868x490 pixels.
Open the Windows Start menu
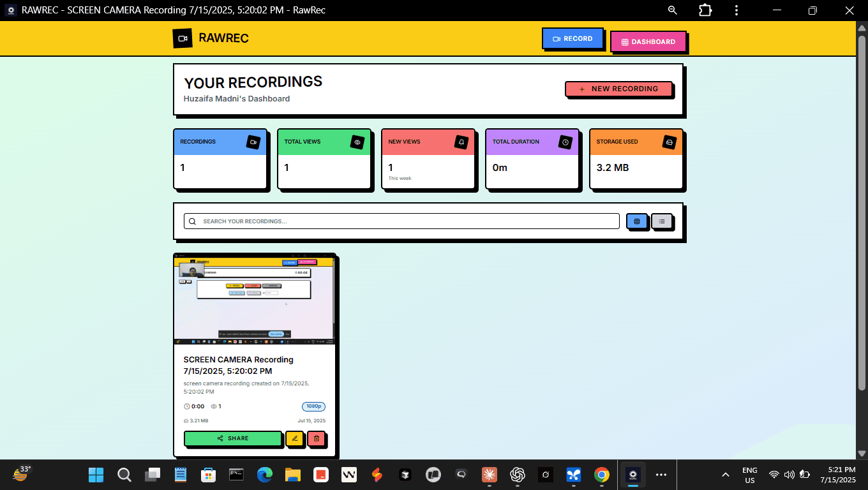(x=96, y=475)
